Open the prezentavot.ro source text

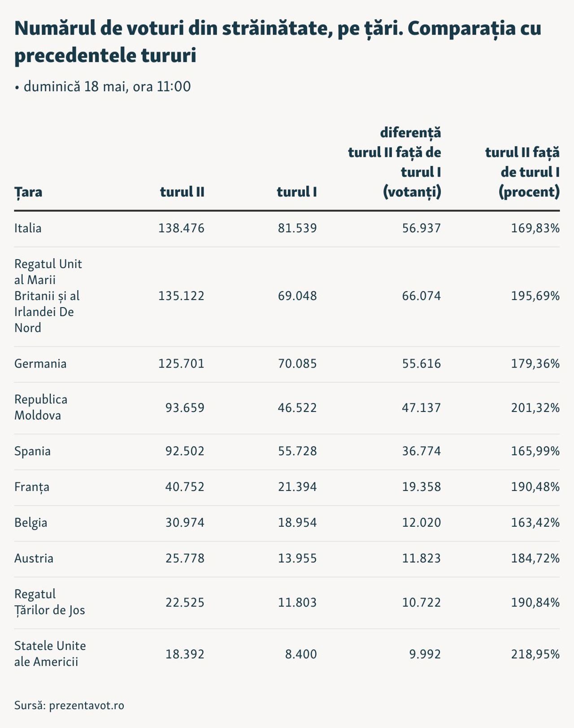pyautogui.click(x=69, y=705)
